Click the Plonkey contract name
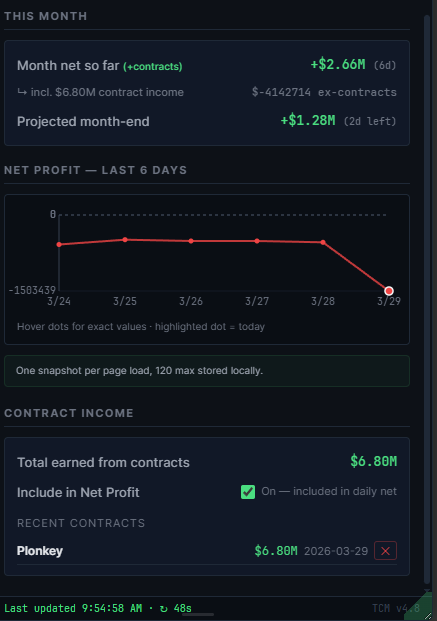The height and width of the screenshot is (621, 437). tap(40, 551)
